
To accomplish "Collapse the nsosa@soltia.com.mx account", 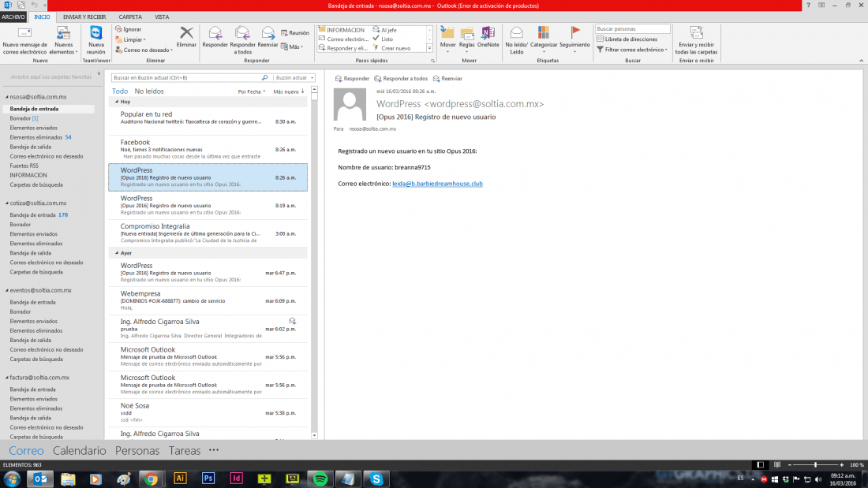I will pyautogui.click(x=6, y=97).
